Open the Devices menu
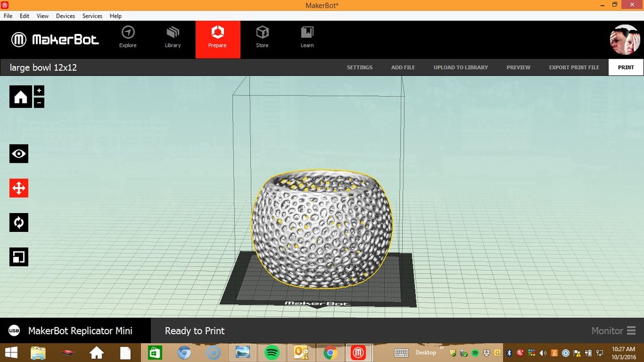The height and width of the screenshot is (362, 644). point(65,16)
